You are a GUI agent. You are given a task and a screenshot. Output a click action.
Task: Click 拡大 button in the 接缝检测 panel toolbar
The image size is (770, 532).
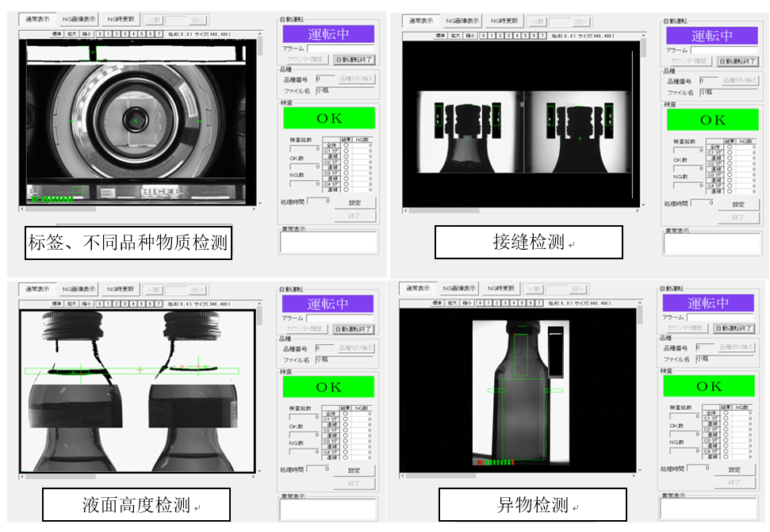pos(455,36)
